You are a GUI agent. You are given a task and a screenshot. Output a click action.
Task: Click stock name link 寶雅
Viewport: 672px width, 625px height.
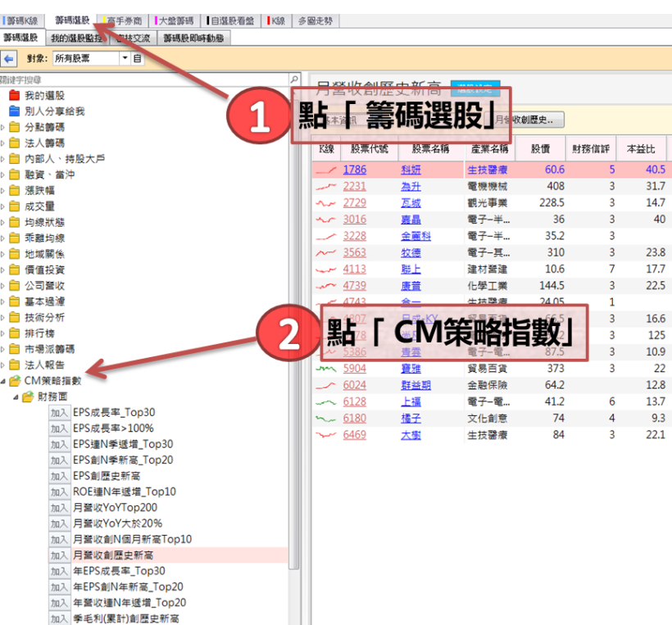[411, 369]
